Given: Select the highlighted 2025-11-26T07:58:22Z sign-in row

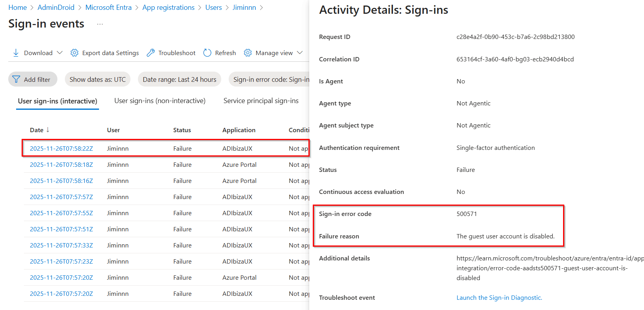Looking at the screenshot, I should [x=62, y=148].
